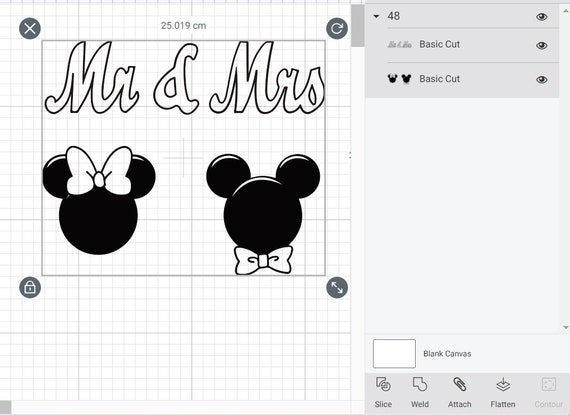Click the bow tie under Mickey head
This screenshot has width=570, height=415.
[264, 260]
